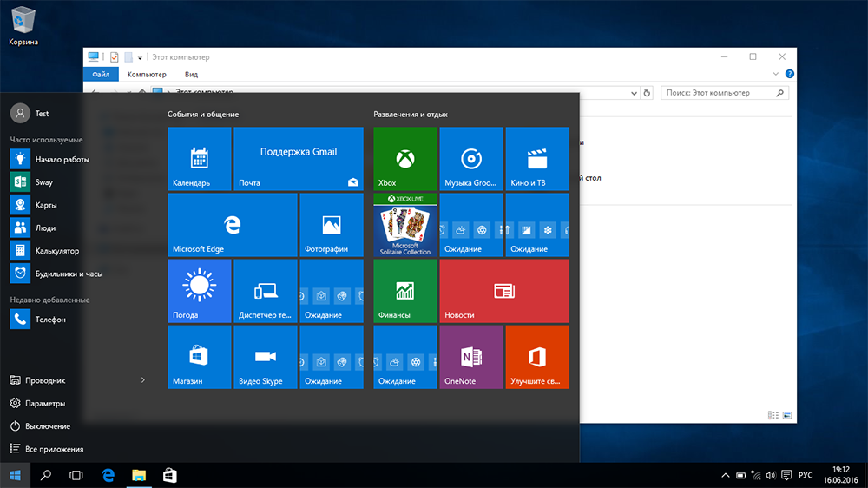This screenshot has height=488, width=868.
Task: Click the Test user account
Action: (30, 113)
